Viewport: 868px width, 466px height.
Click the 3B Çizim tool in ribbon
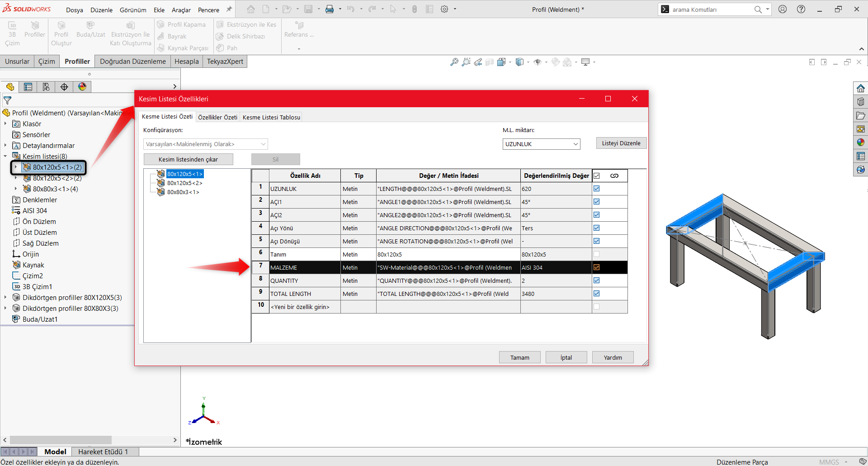pyautogui.click(x=12, y=34)
